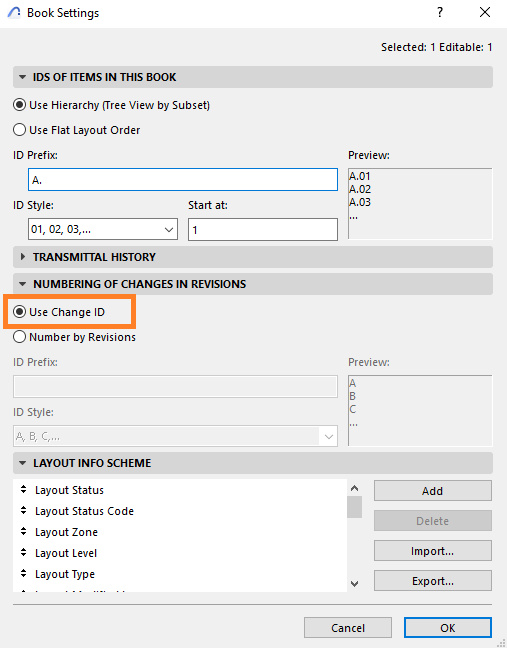Screen dimensions: 507x648
Task: Click the Export... button
Action: coord(433,581)
